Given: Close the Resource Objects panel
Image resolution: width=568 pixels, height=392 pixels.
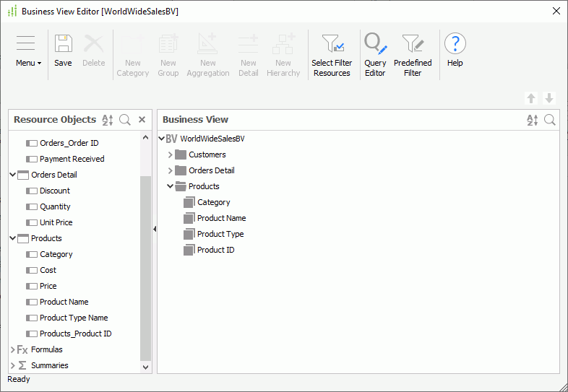Looking at the screenshot, I should 142,120.
